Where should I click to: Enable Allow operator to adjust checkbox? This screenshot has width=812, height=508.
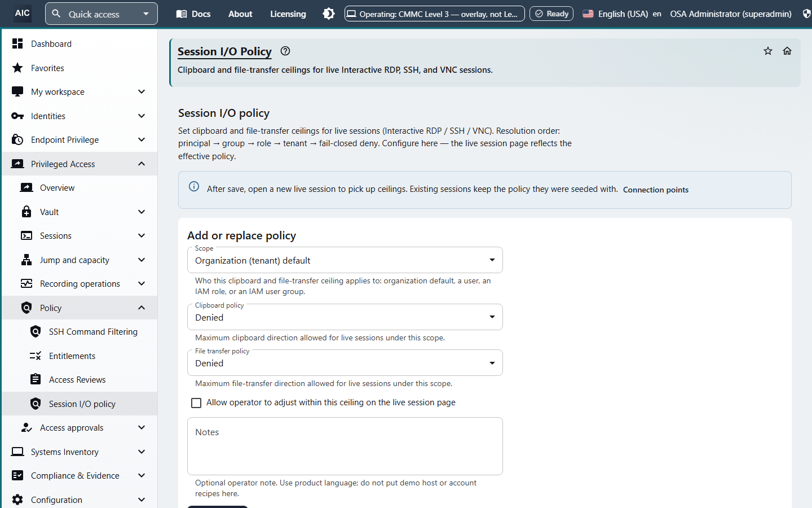point(196,403)
